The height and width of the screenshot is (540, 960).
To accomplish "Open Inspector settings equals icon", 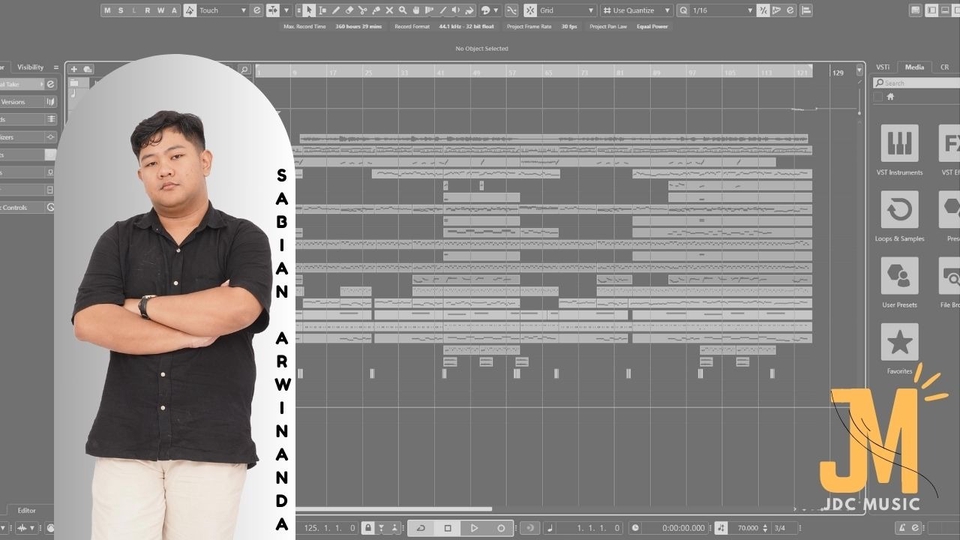I will click(56, 67).
